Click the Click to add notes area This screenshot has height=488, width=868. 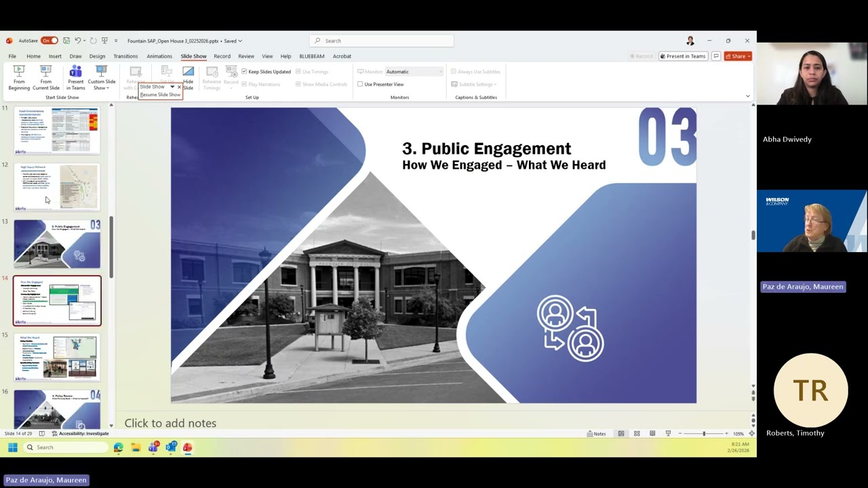coord(170,423)
